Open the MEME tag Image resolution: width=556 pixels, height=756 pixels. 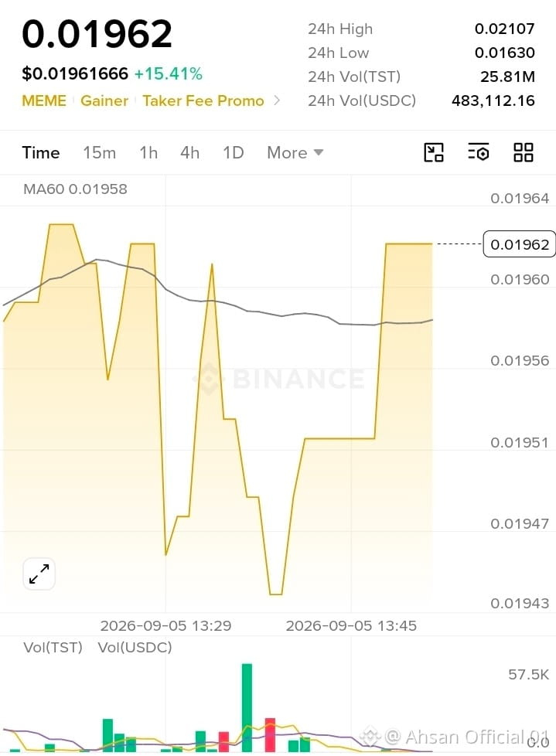[x=44, y=100]
